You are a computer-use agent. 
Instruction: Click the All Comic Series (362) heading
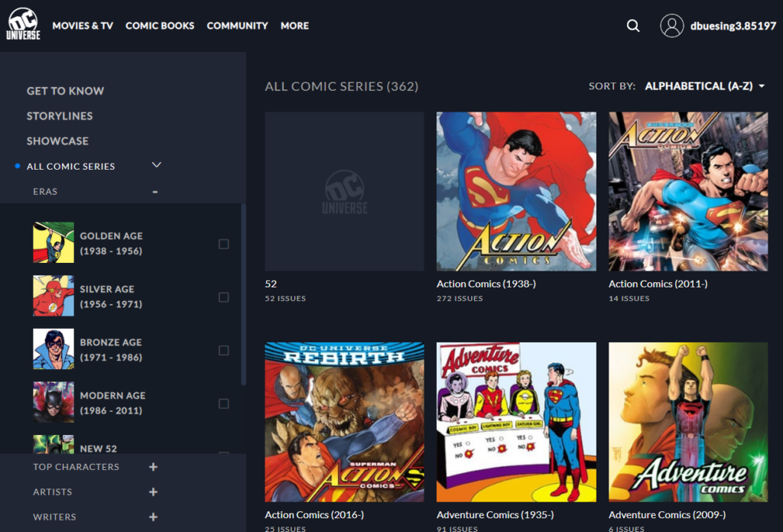click(x=342, y=86)
